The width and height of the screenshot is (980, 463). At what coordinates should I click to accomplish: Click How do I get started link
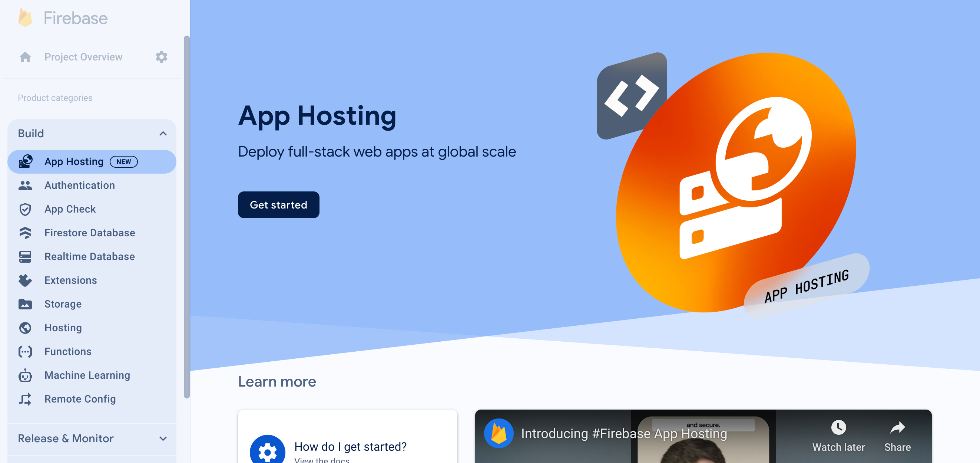[351, 447]
